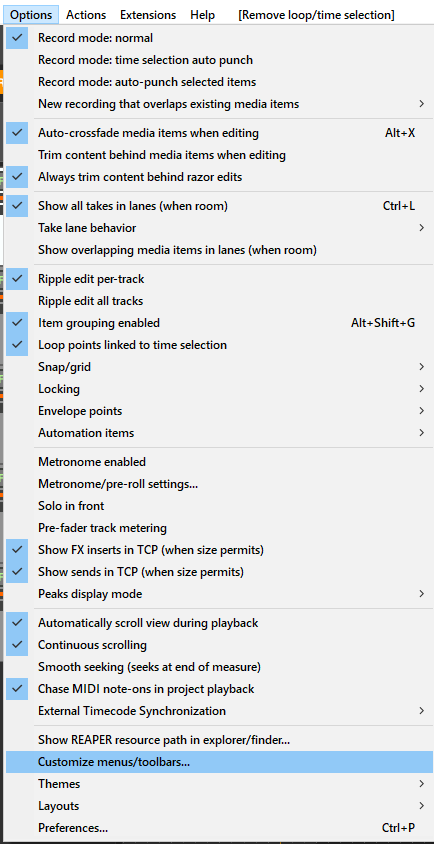Open the Extensions menu

pos(148,15)
